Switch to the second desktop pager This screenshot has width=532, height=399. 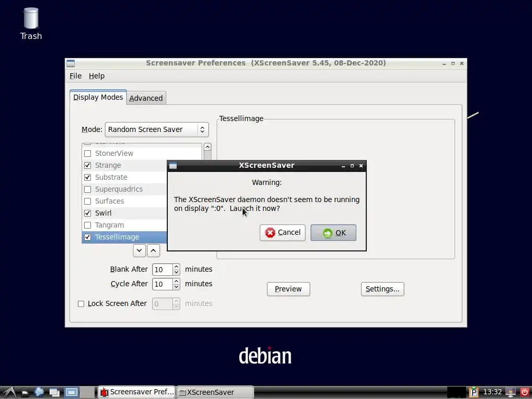pyautogui.click(x=87, y=392)
